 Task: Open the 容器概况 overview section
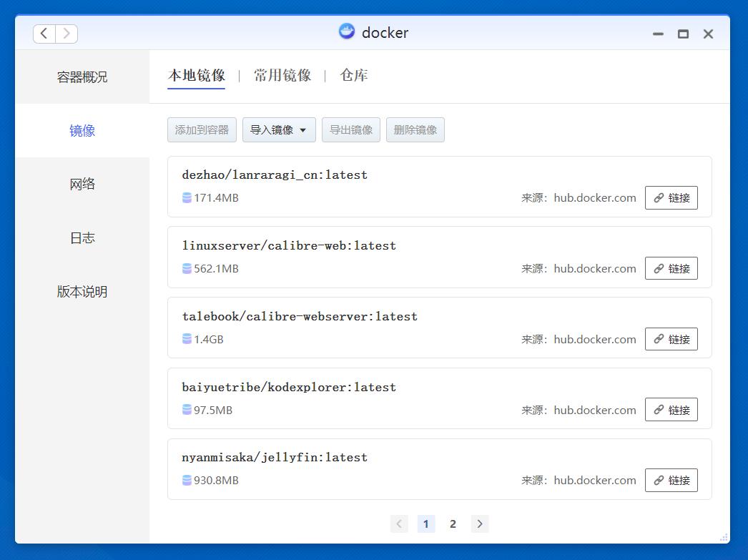[81, 76]
